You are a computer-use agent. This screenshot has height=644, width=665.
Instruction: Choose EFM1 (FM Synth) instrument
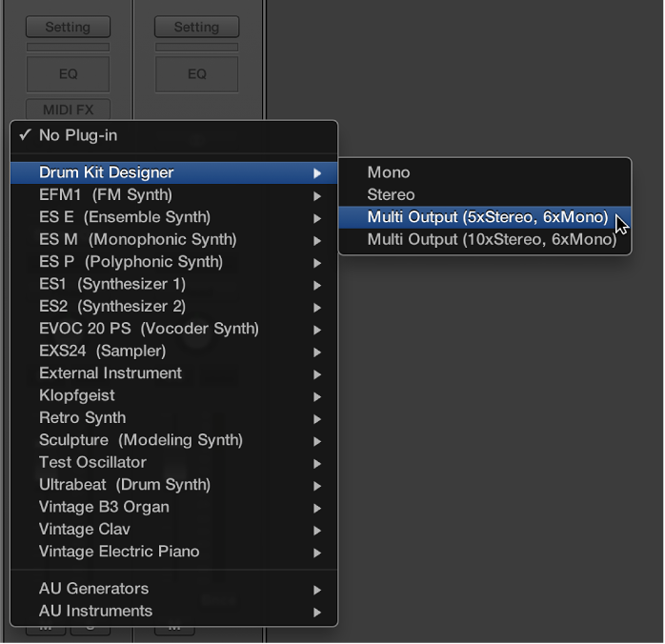[x=174, y=195]
